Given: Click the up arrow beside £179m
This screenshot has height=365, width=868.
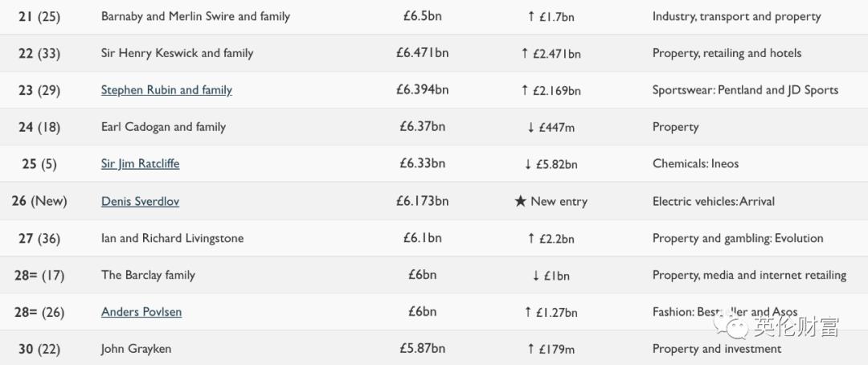Looking at the screenshot, I should click(x=531, y=349).
